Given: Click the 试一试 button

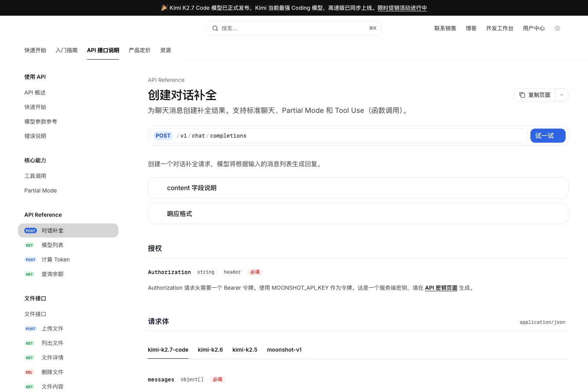Looking at the screenshot, I should (x=548, y=136).
